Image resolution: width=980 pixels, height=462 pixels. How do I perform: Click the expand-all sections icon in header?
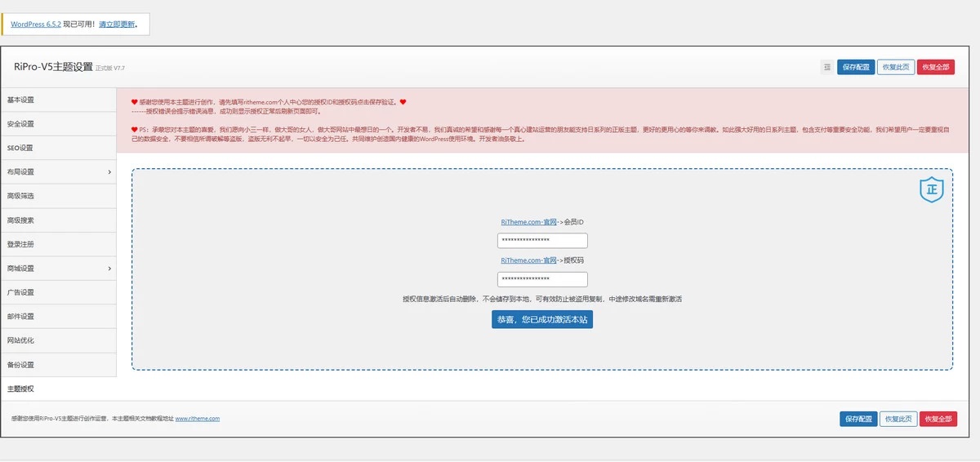pos(826,67)
